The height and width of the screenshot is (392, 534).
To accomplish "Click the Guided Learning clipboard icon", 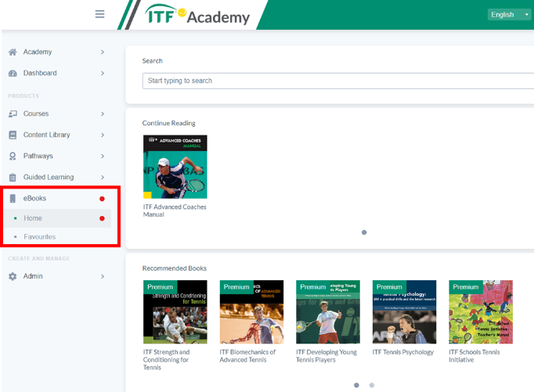I will point(13,178).
